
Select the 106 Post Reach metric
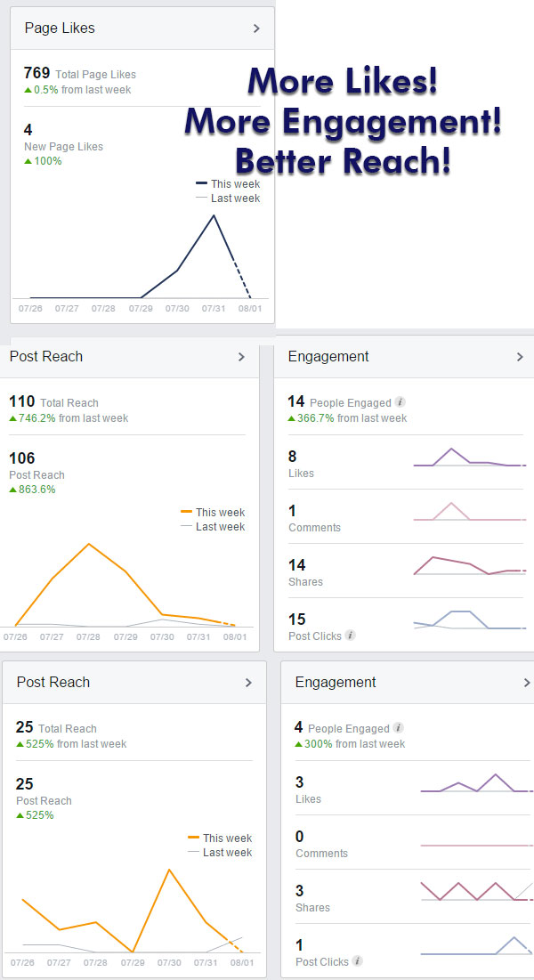coord(22,458)
